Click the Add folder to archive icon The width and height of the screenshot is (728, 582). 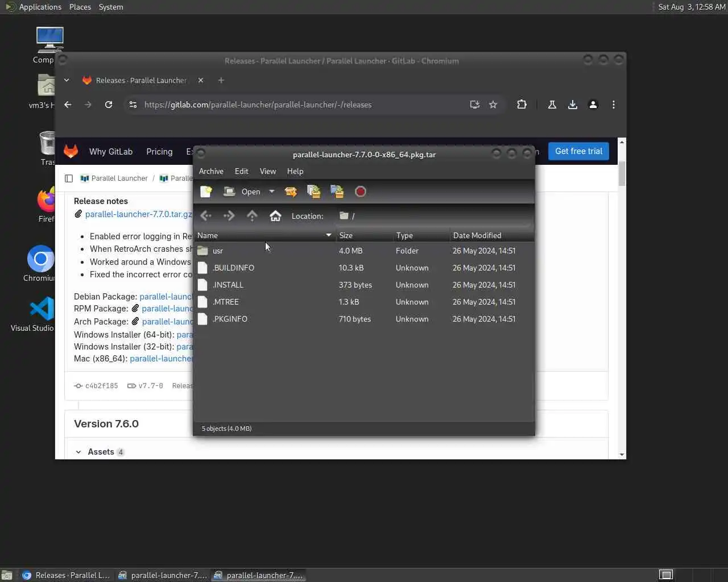point(337,192)
